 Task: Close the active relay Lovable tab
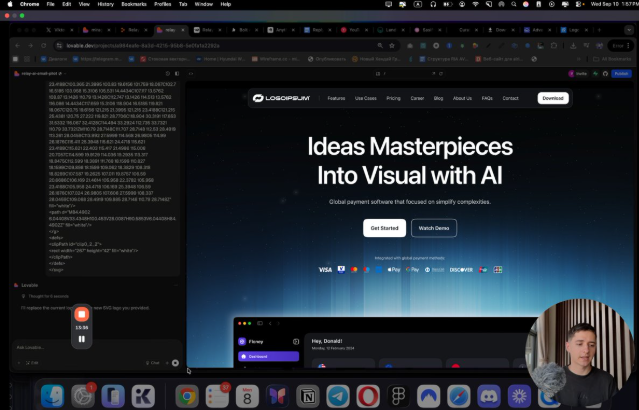(183, 30)
